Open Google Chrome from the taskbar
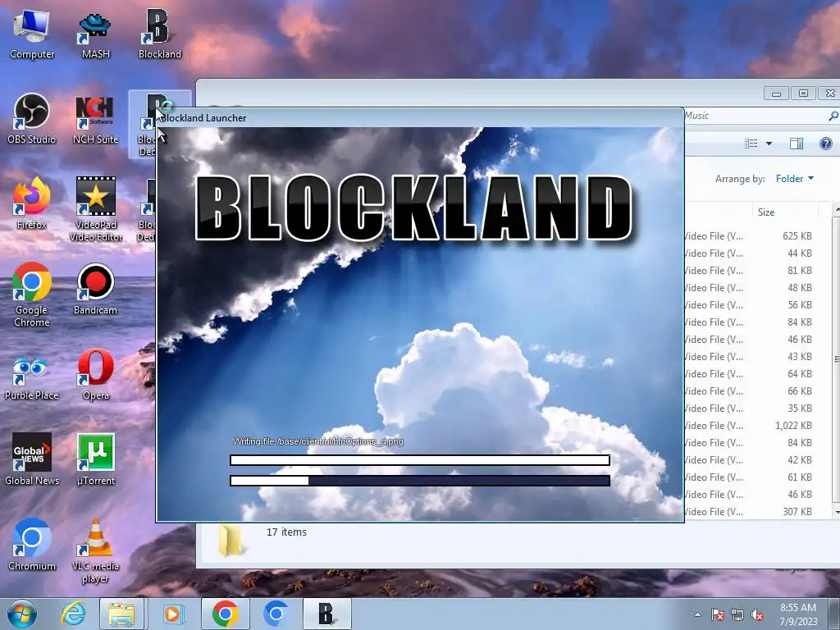This screenshot has width=840, height=630. point(225,614)
